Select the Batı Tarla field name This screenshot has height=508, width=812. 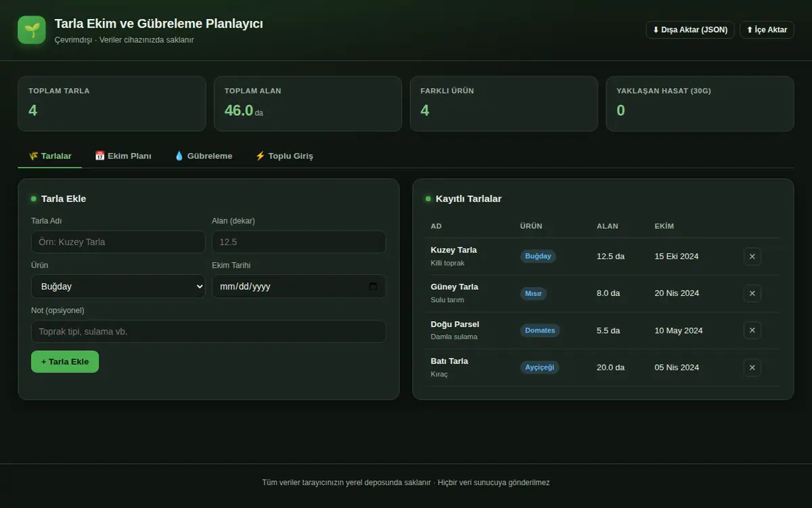pyautogui.click(x=449, y=361)
